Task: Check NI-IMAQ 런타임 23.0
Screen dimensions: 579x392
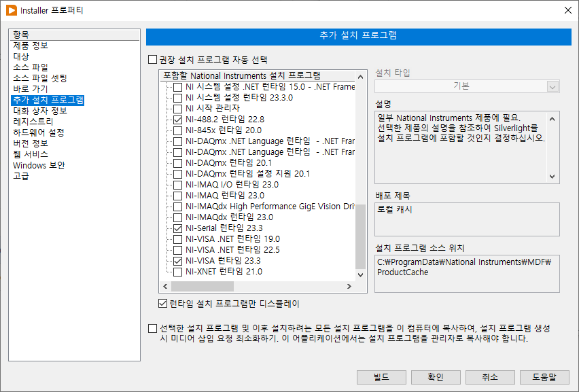Action: tap(177, 196)
